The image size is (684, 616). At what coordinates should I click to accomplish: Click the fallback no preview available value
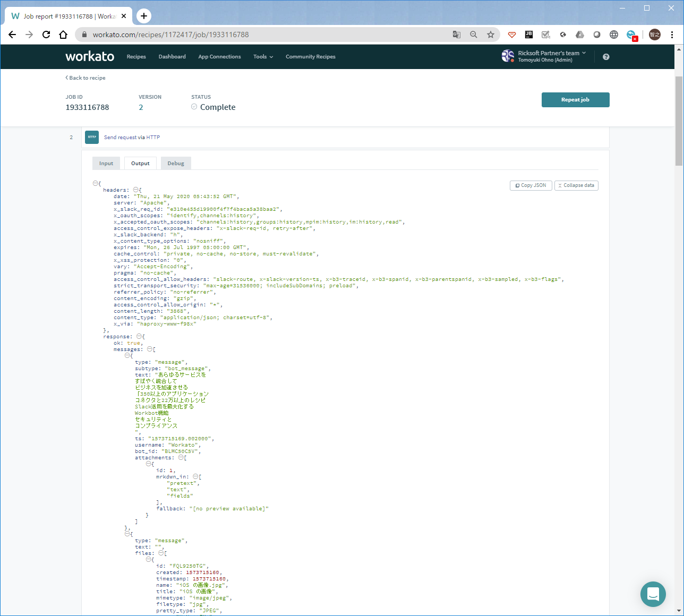(229, 509)
